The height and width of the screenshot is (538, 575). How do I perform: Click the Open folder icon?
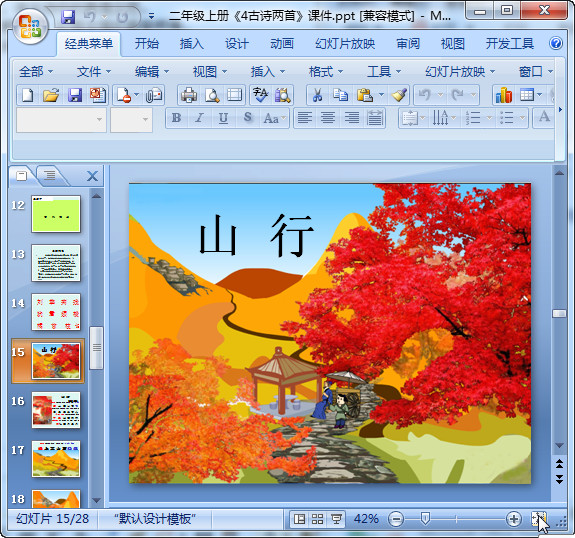(51, 95)
